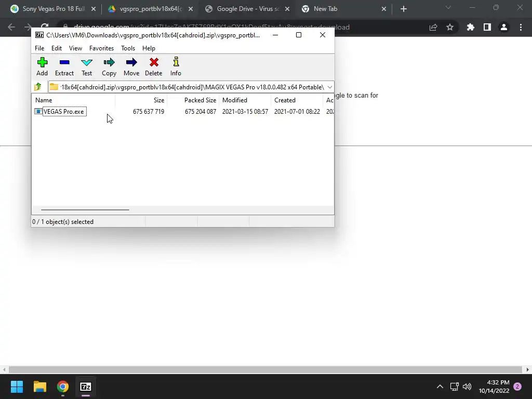Viewport: 532px width, 399px height.
Task: Click the 7-Zip horizontal scrollbar
Action: (85, 210)
